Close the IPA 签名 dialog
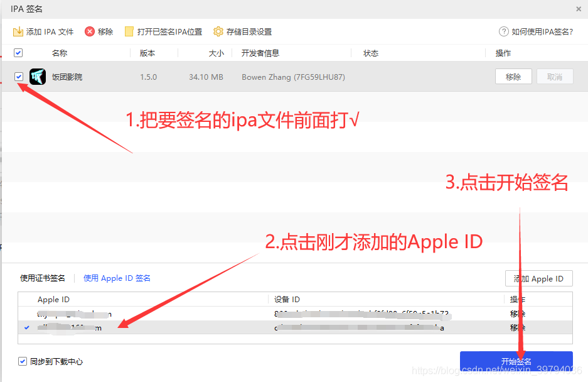The height and width of the screenshot is (382, 588). point(578,9)
